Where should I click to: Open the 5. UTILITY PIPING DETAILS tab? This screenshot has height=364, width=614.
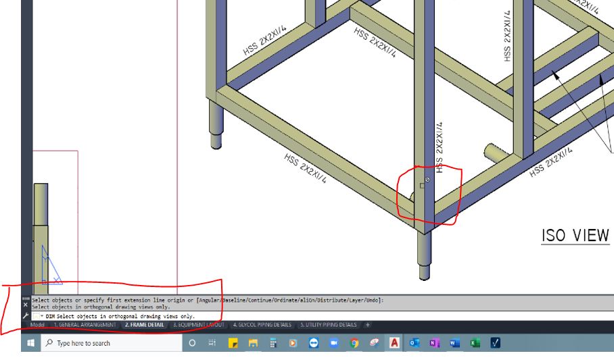[329, 325]
